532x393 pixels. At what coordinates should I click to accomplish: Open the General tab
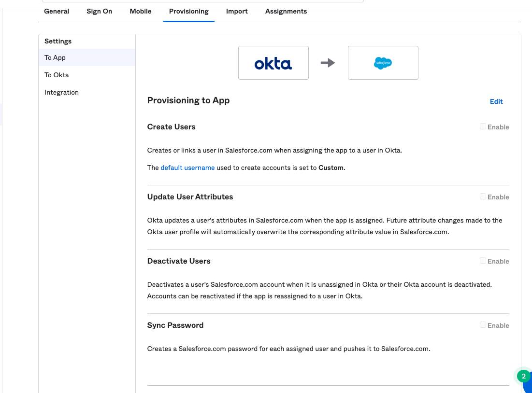point(57,11)
